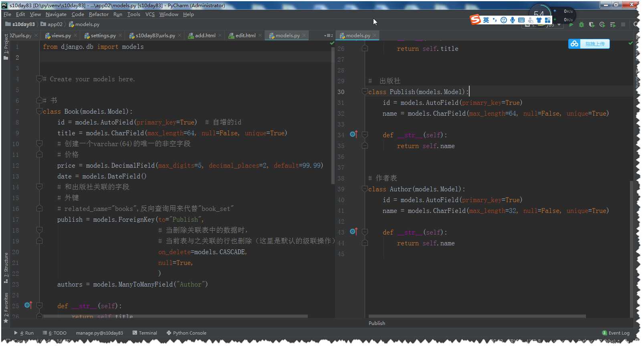
Task: Close the edit.html tab
Action: [x=260, y=36]
